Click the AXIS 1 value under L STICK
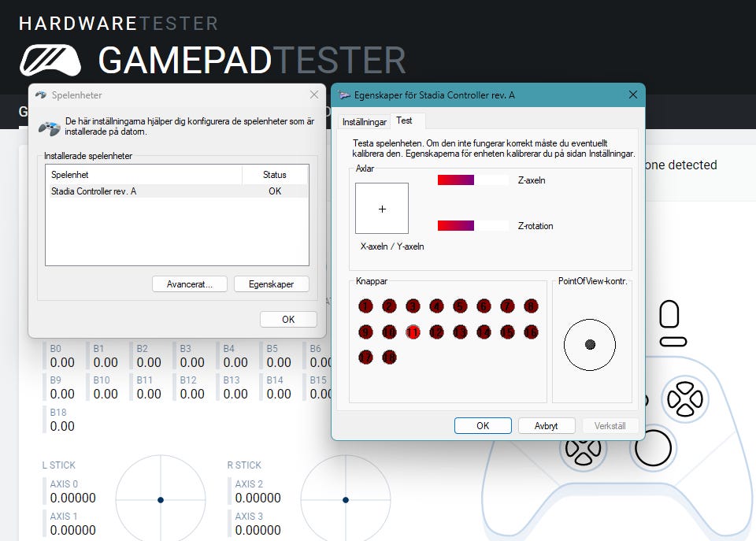This screenshot has height=541, width=756. [72, 531]
